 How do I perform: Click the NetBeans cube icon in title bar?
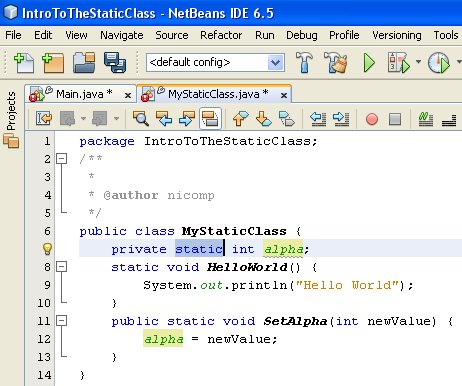[x=10, y=13]
